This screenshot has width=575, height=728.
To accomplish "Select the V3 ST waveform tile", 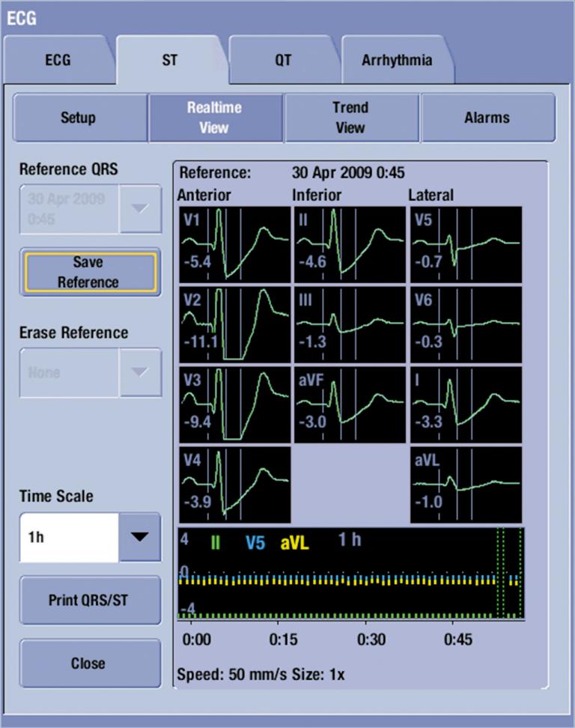I will pyautogui.click(x=235, y=405).
